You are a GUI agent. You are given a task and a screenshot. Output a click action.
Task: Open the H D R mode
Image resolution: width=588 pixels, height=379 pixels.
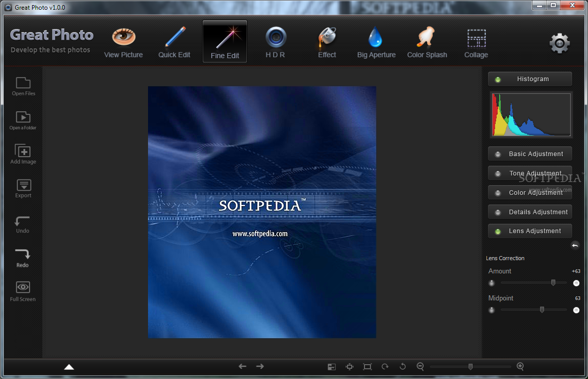pyautogui.click(x=276, y=42)
